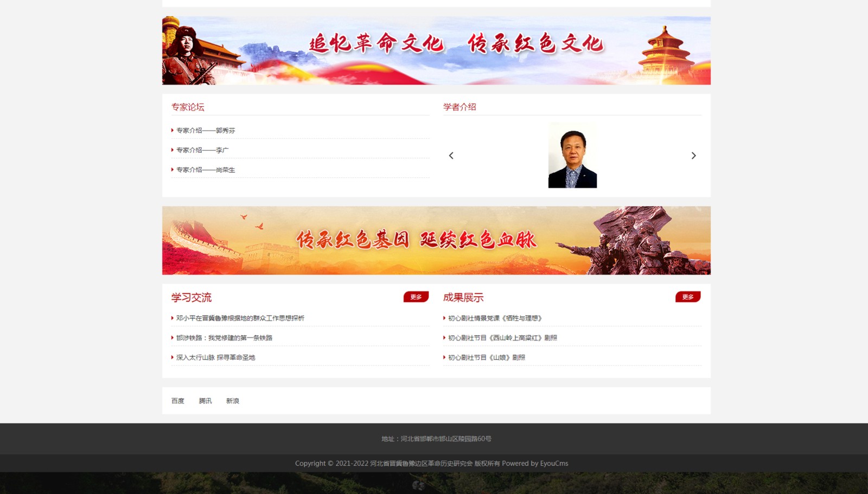Open 邯涉铁路 first railway article

click(224, 338)
